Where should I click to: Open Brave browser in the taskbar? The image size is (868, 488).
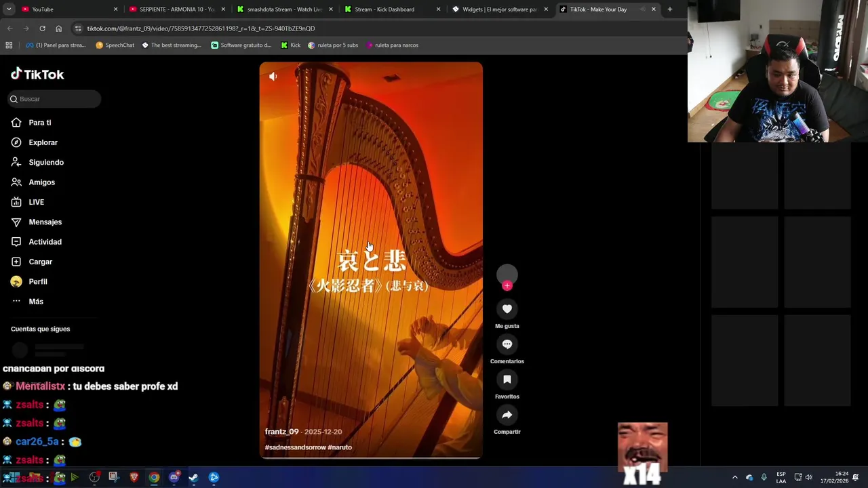coord(134,477)
